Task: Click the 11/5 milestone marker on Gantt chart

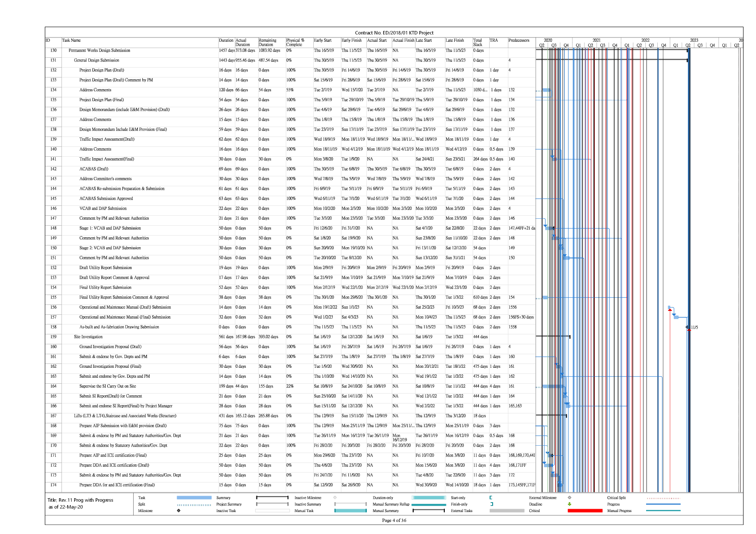Action: (x=688, y=327)
